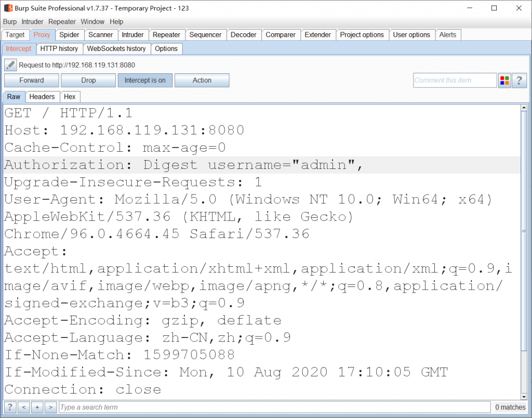
Task: Switch to the Headers view tab
Action: 42,96
